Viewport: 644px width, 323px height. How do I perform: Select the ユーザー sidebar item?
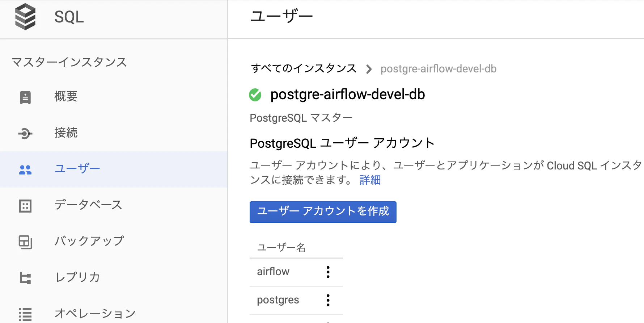[x=114, y=169]
